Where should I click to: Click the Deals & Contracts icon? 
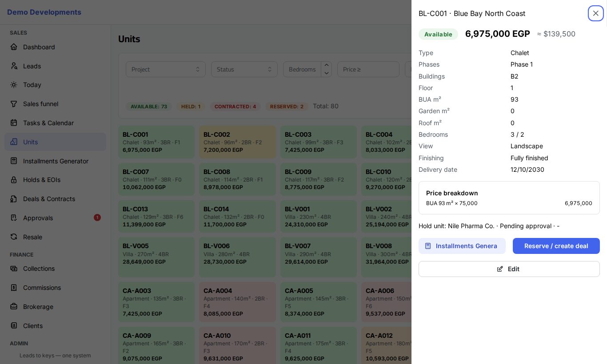[x=14, y=199]
